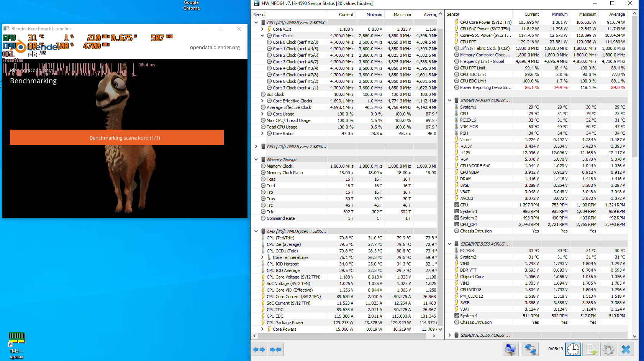Image resolution: width=644 pixels, height=361 pixels.
Task: Click the left panel's scroll-down arrow
Action: click(x=440, y=329)
